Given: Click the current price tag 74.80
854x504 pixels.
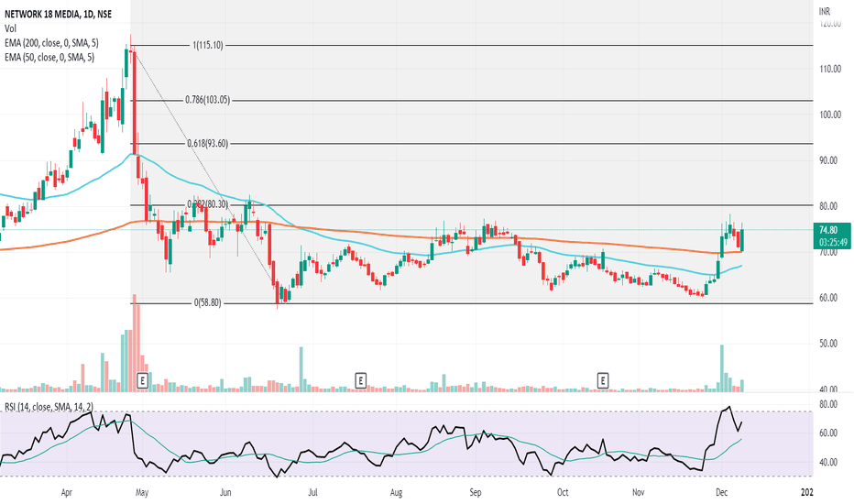Looking at the screenshot, I should click(x=832, y=236).
